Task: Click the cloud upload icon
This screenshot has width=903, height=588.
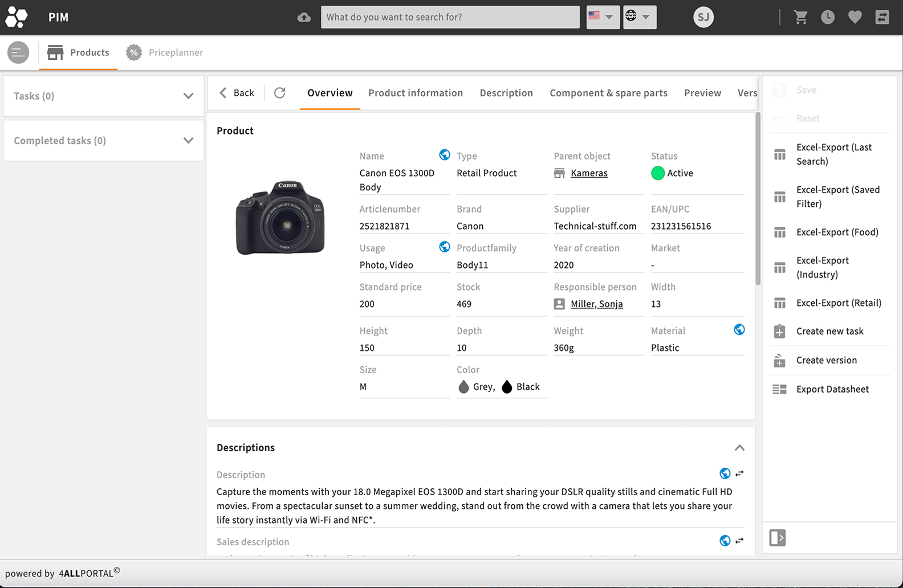Action: pyautogui.click(x=304, y=17)
